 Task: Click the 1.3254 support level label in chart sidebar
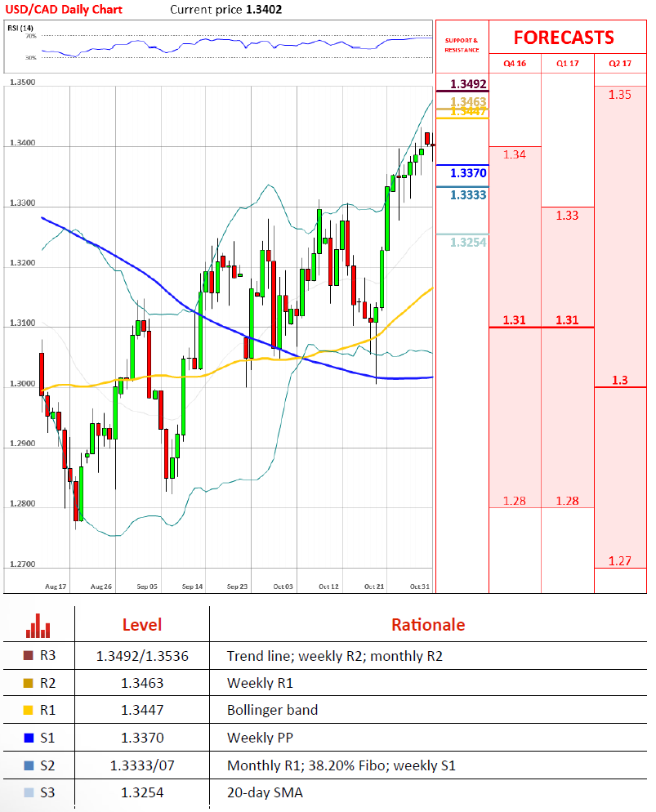pos(468,242)
